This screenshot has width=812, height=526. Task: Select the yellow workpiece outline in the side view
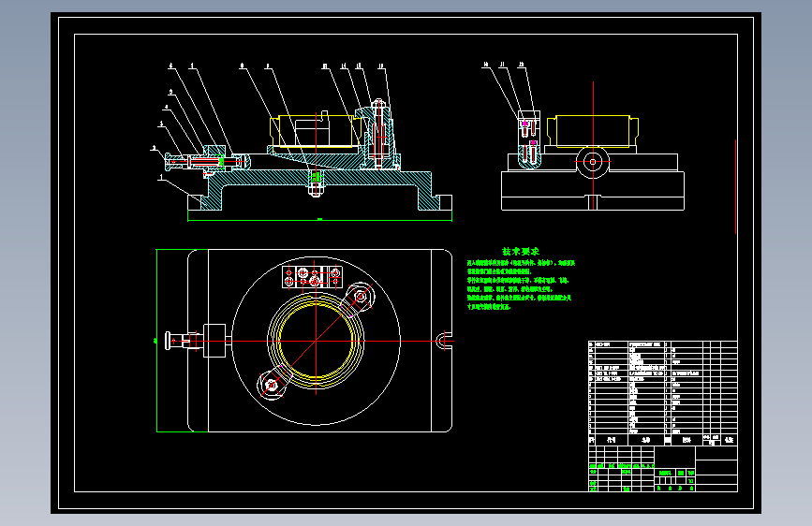coord(593,131)
